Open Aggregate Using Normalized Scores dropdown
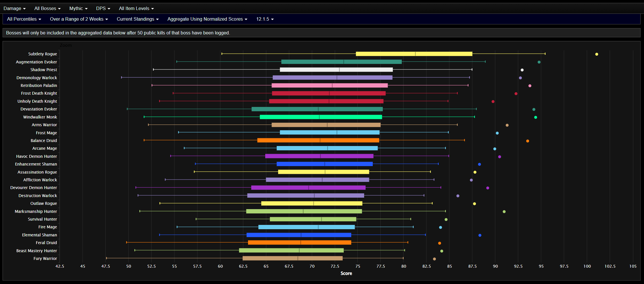644x284 pixels. click(207, 19)
